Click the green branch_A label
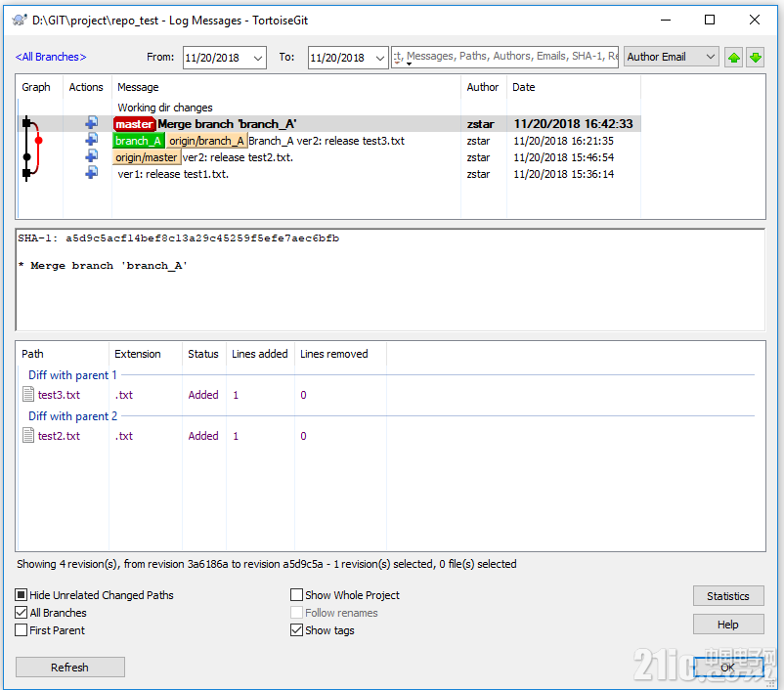 coord(138,141)
